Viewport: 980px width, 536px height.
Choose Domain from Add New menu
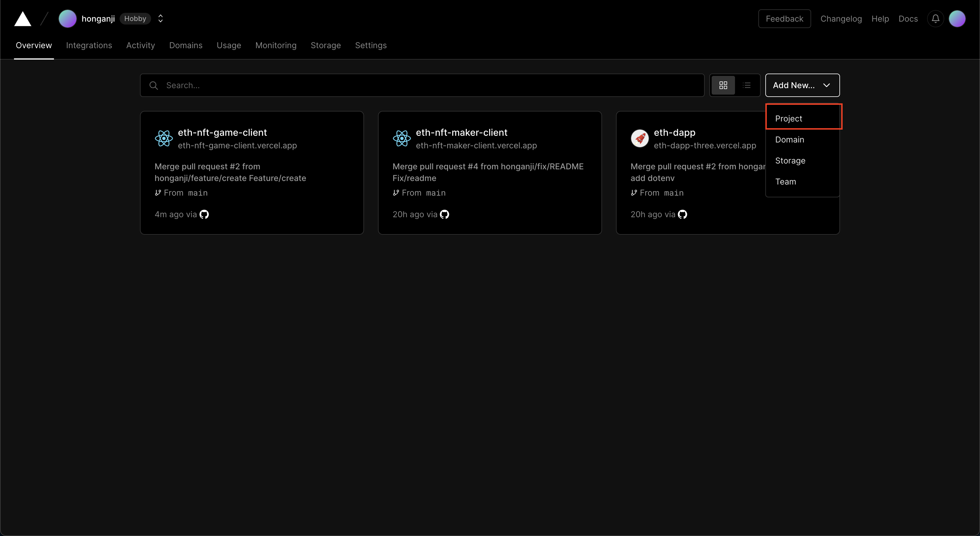[803, 140]
